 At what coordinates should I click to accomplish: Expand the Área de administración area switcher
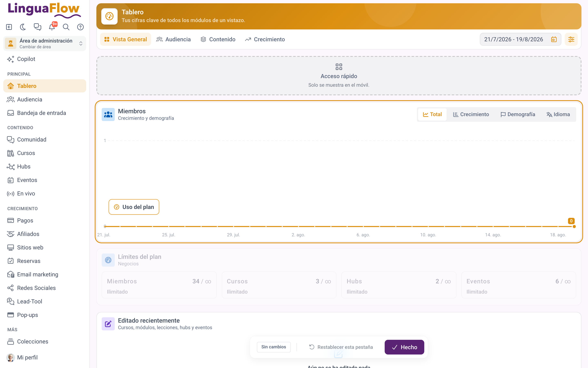pyautogui.click(x=45, y=43)
